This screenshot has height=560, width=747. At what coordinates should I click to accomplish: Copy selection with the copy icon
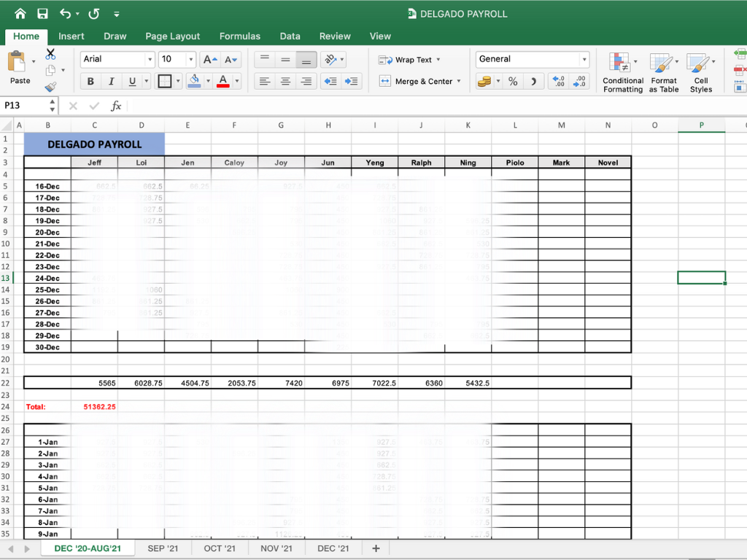tap(50, 71)
